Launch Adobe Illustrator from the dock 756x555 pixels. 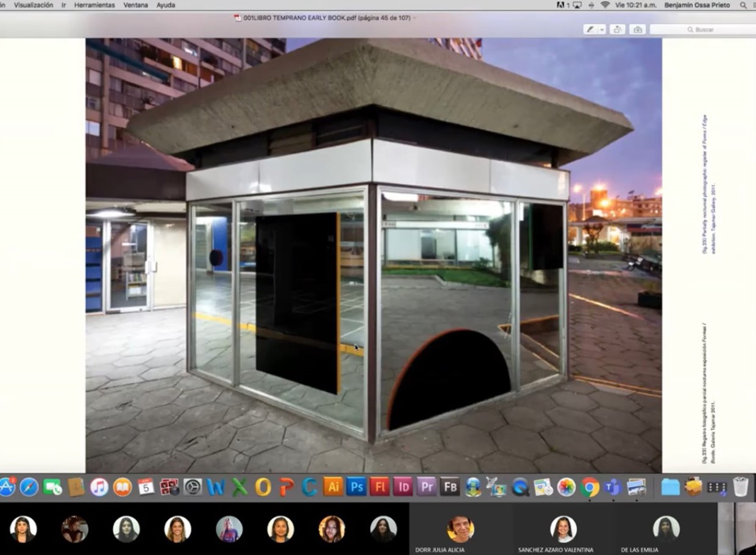click(x=333, y=487)
